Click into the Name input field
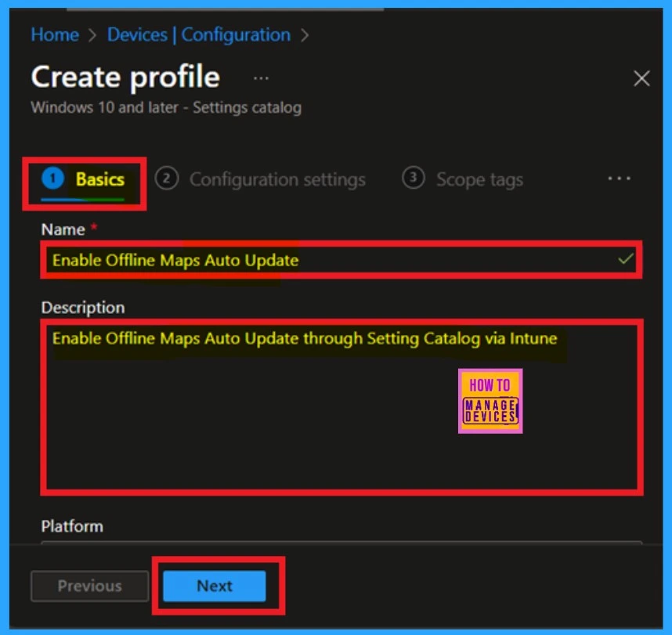672x635 pixels. tap(341, 260)
